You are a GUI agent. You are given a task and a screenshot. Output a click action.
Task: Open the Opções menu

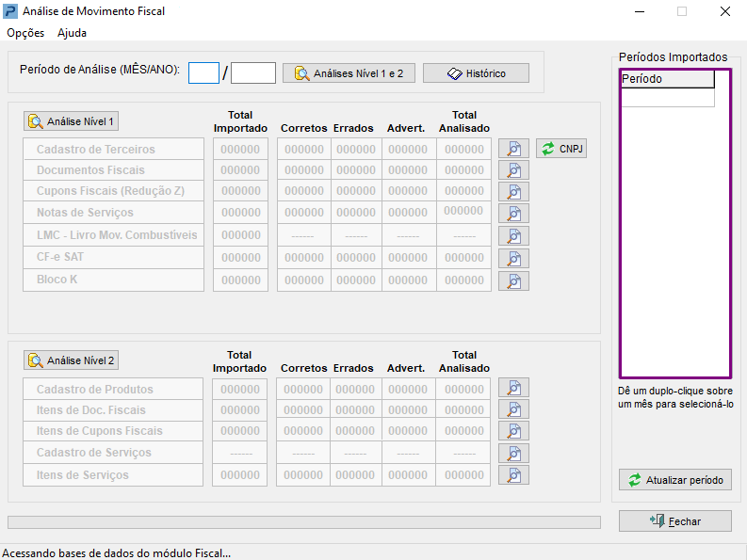coord(25,33)
